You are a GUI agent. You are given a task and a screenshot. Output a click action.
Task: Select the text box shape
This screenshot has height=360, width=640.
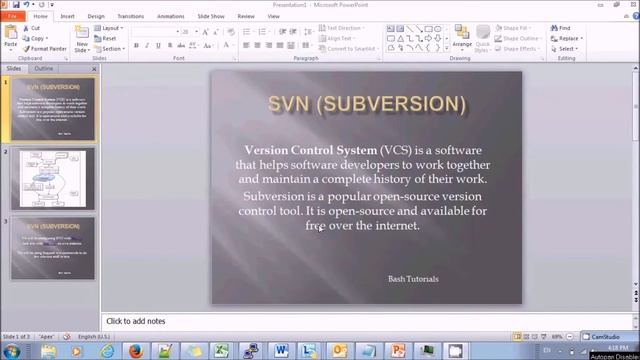click(391, 29)
